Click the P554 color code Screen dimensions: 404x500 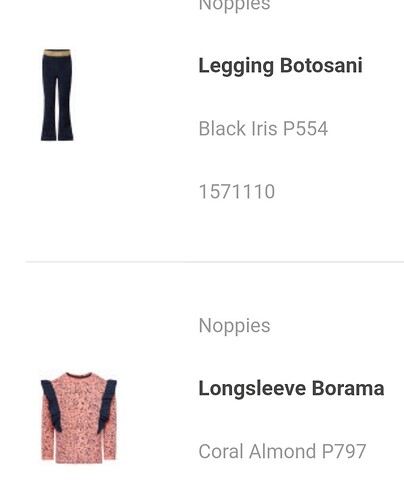(305, 128)
